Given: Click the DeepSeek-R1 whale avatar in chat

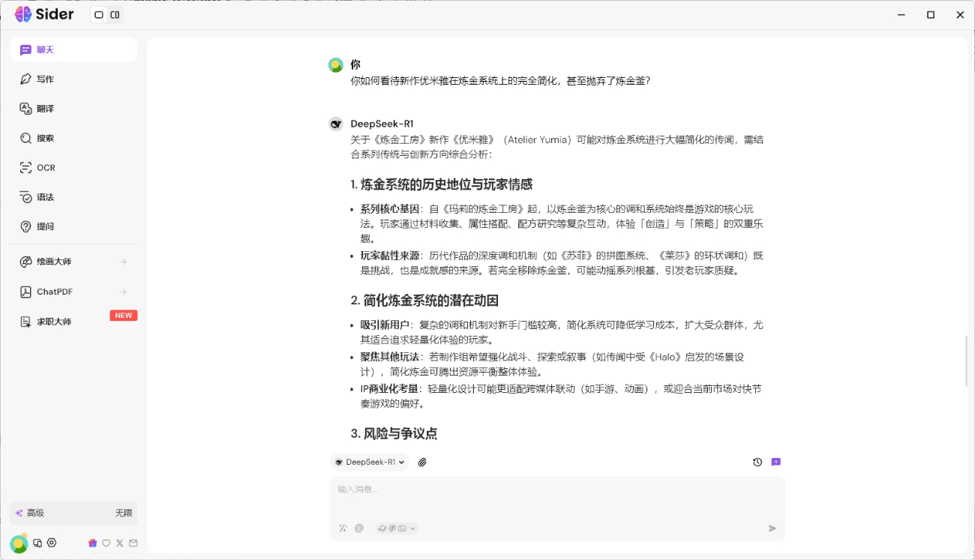Looking at the screenshot, I should point(336,124).
